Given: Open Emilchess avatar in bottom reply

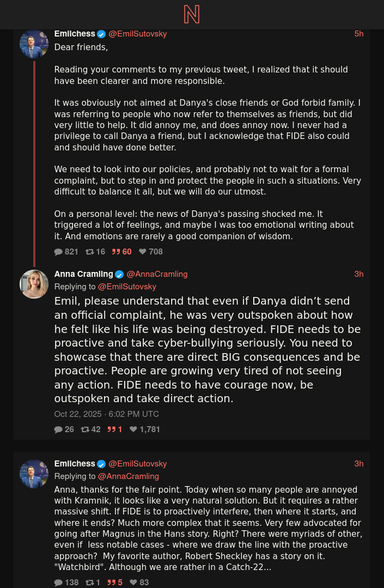Looking at the screenshot, I should [34, 474].
